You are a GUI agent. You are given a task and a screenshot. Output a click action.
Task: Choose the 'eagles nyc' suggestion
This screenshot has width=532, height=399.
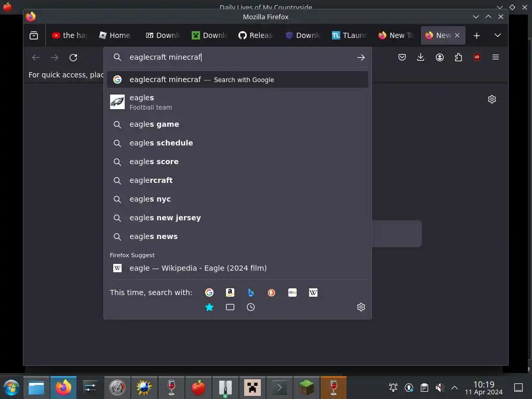[237, 199]
